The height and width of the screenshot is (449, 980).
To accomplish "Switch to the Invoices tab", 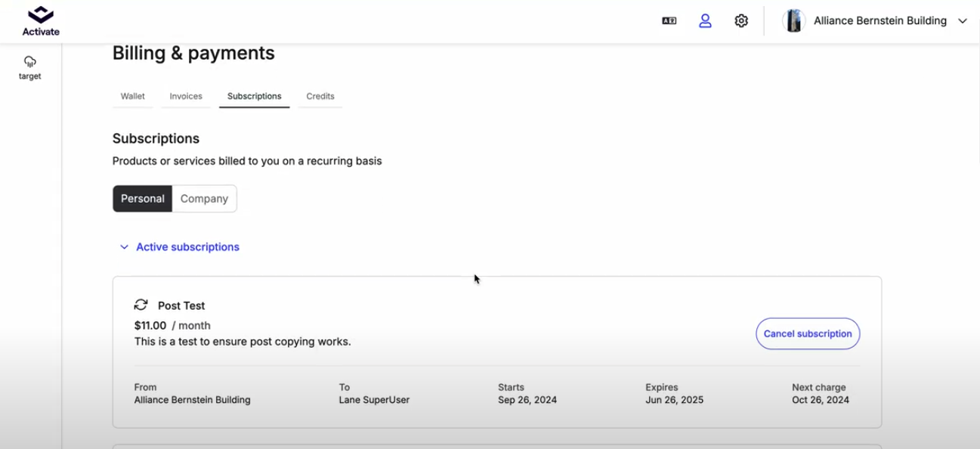I will (x=186, y=96).
